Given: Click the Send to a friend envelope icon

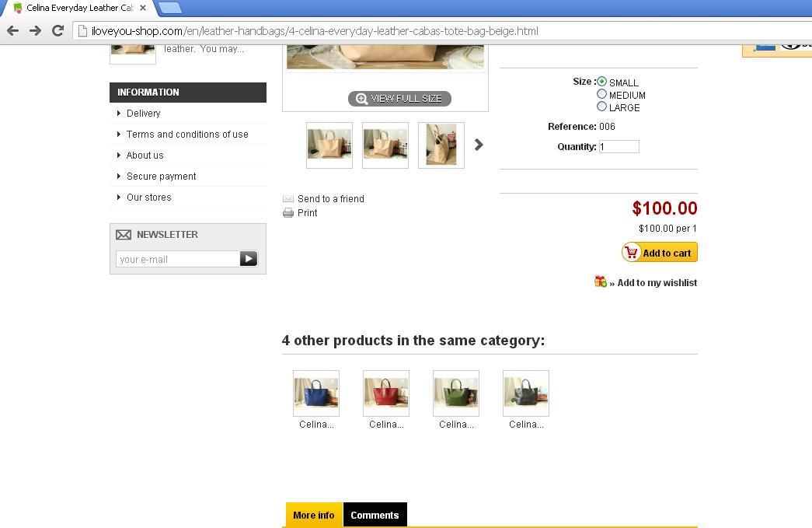Looking at the screenshot, I should click(x=288, y=198).
